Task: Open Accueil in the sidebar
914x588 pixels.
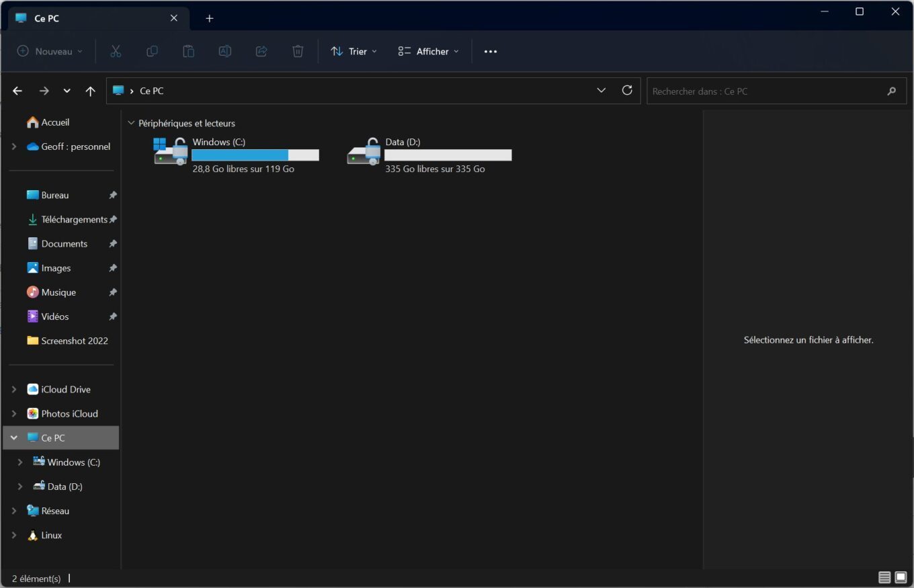Action: click(48, 122)
